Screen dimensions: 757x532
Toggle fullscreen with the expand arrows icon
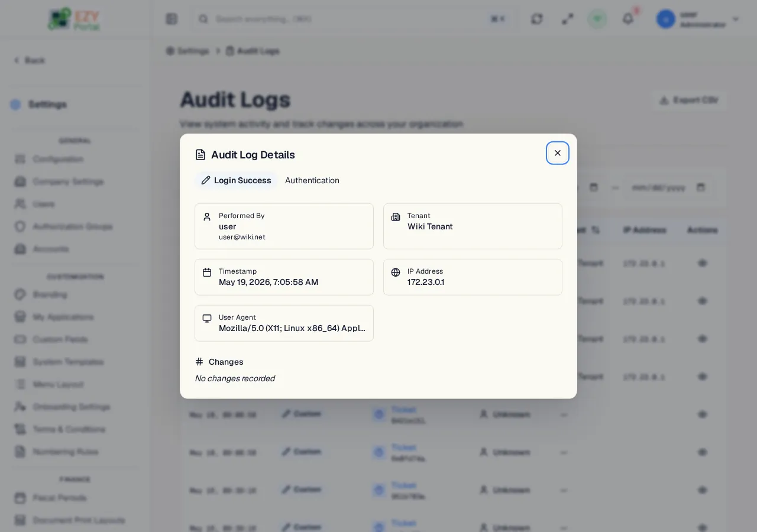click(x=568, y=19)
